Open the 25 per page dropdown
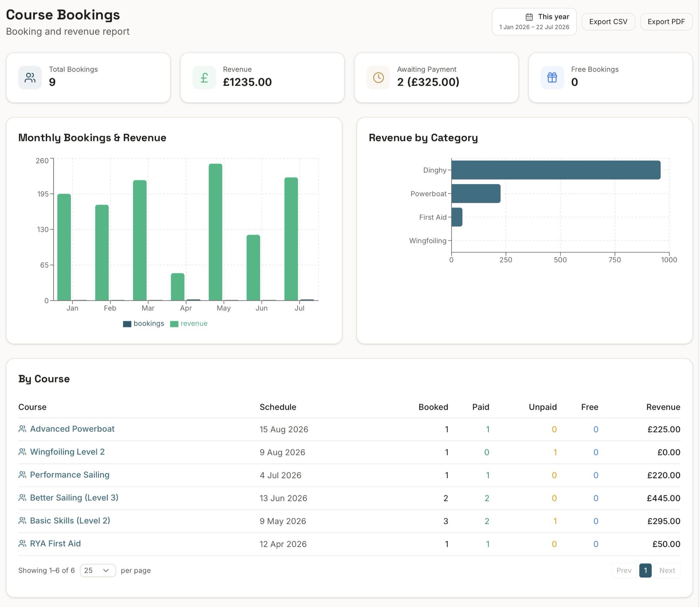 pos(98,570)
